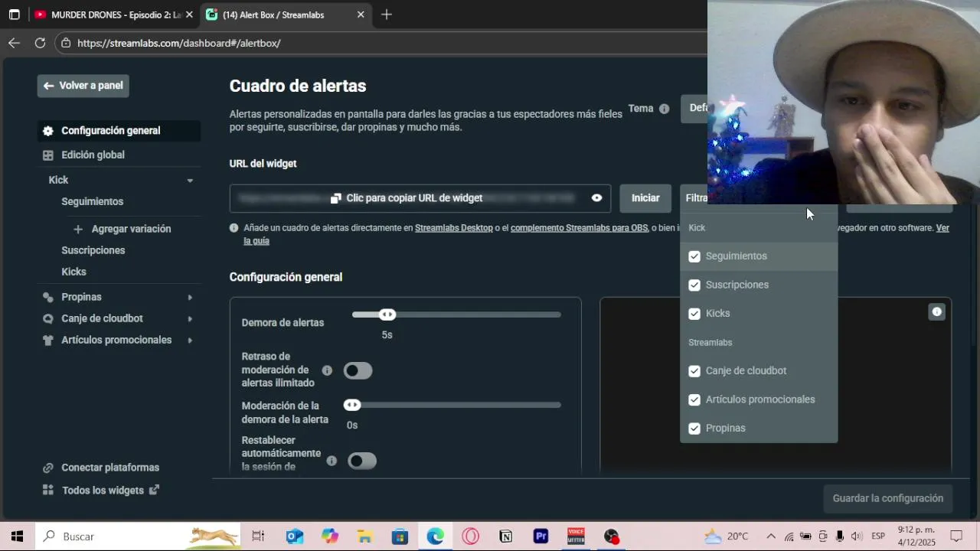Click the copy icon in widget URL field
980x551 pixels.
pyautogui.click(x=335, y=198)
